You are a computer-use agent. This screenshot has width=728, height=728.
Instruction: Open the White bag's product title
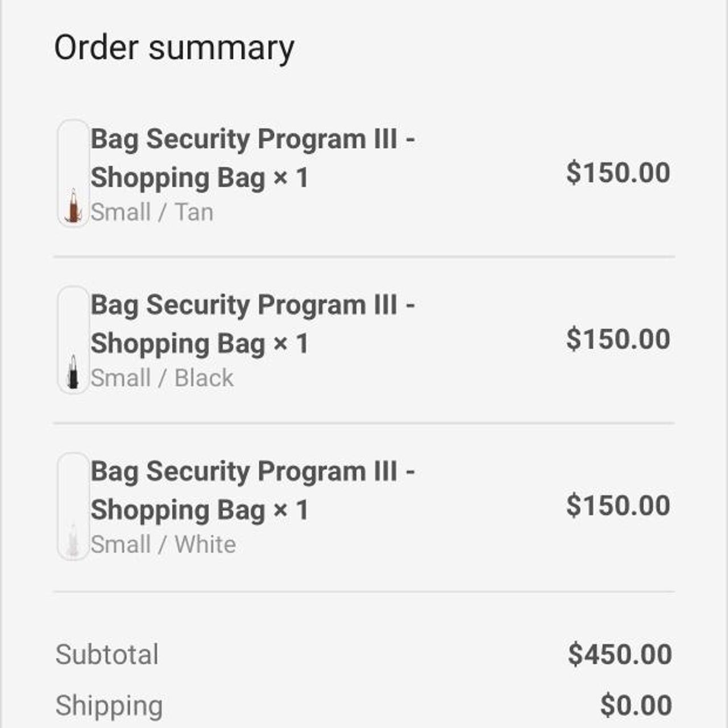pos(252,472)
